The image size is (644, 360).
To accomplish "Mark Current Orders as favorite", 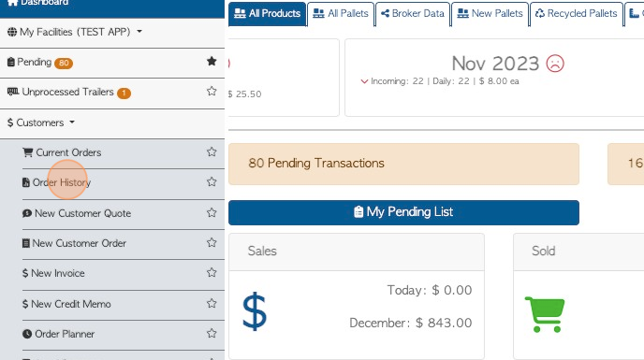I will (x=212, y=151).
